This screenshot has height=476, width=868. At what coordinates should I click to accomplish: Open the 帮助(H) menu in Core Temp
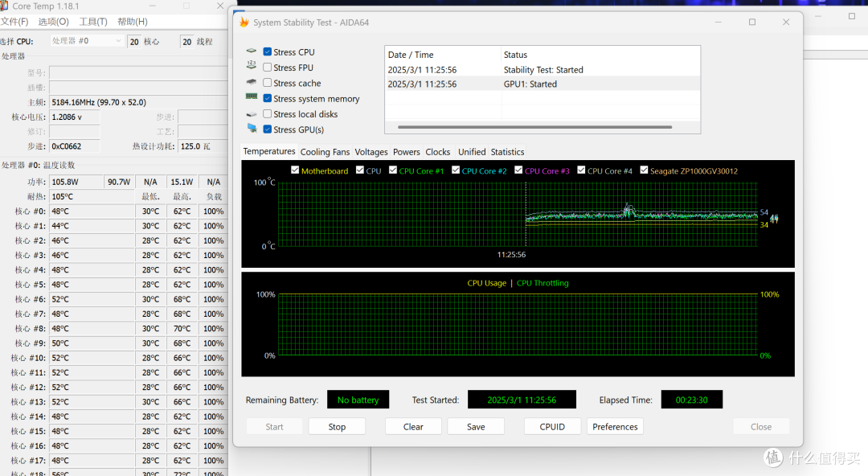pyautogui.click(x=133, y=22)
